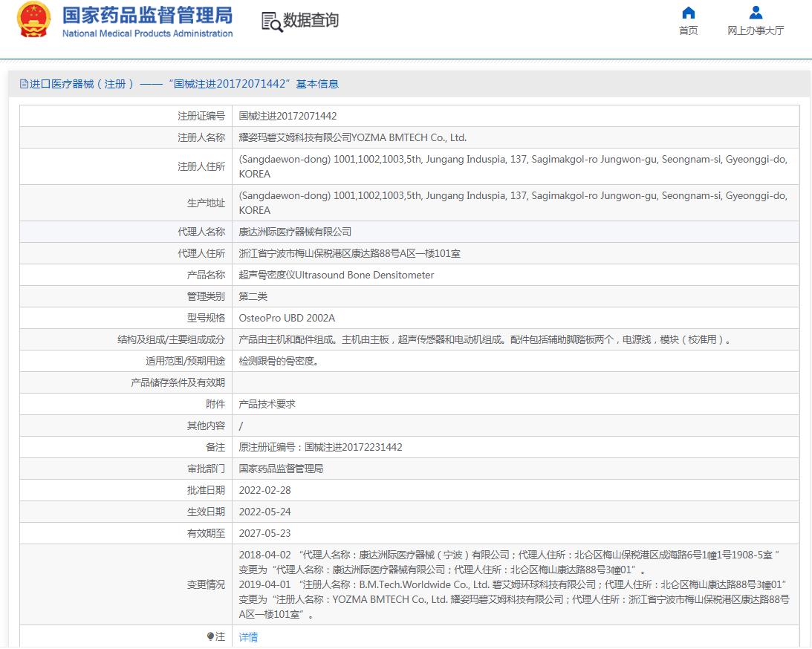This screenshot has width=812, height=649.
Task: Select model OsteoPro UBD 2002A
Action: 287,319
